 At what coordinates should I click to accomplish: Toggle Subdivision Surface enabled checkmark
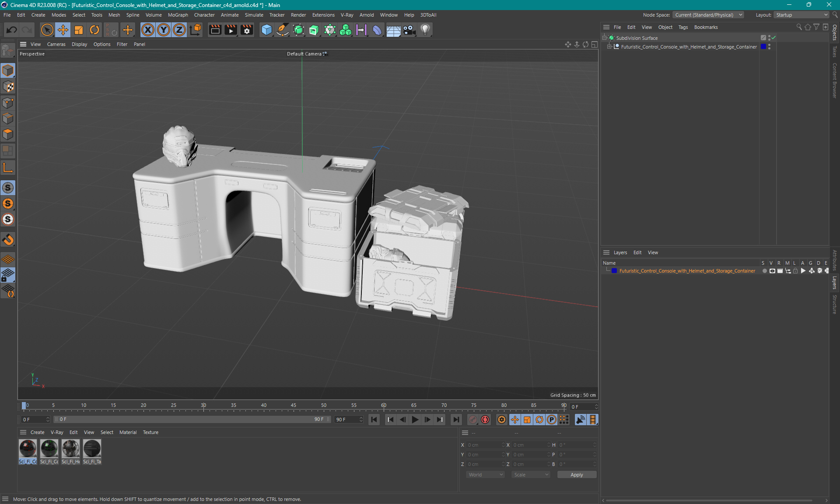click(x=773, y=38)
